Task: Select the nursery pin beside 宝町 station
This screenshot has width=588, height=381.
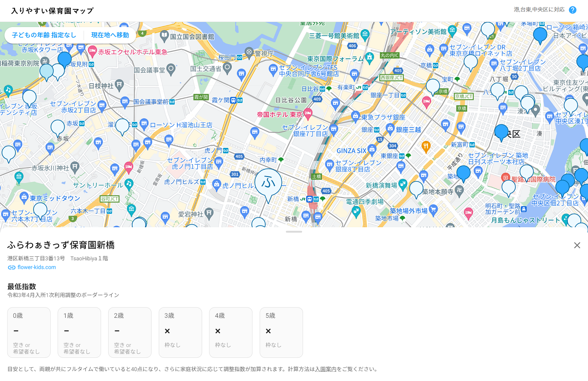Action: 433,87
